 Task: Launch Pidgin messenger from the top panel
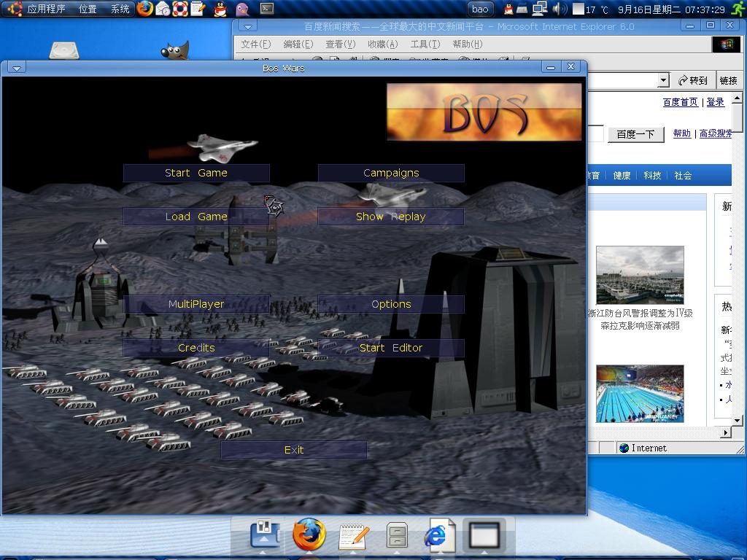[242, 9]
